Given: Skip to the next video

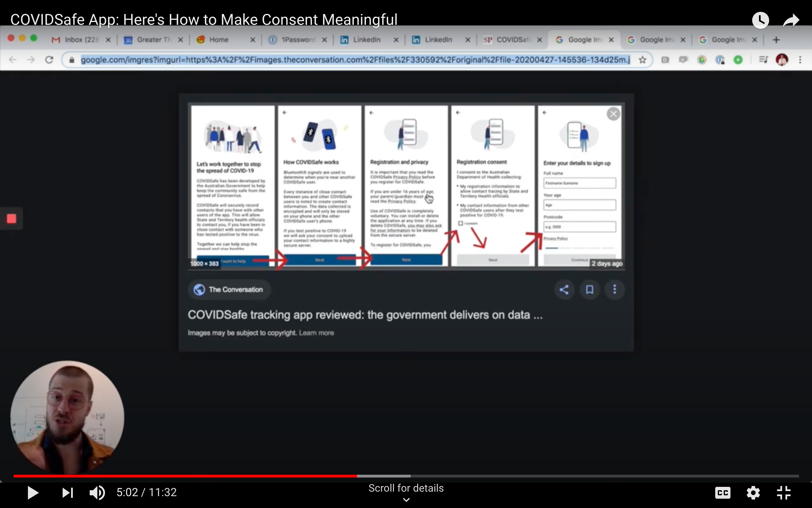Looking at the screenshot, I should [x=67, y=492].
